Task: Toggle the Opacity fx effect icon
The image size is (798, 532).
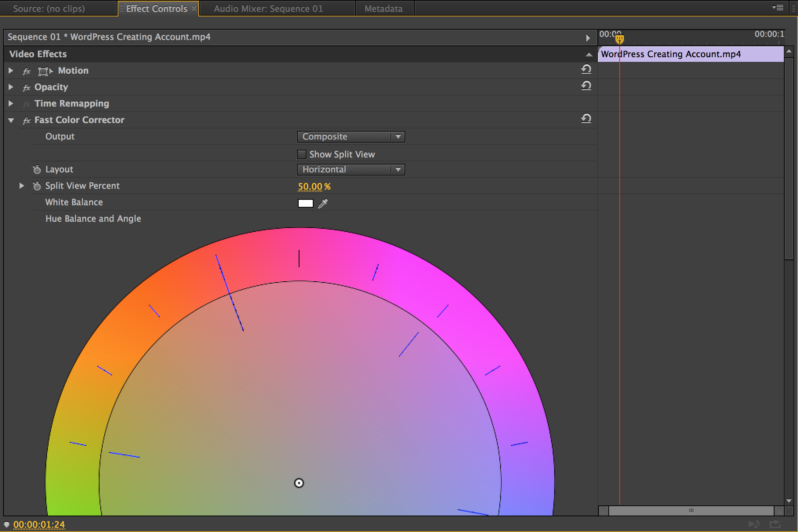Action: [x=27, y=88]
